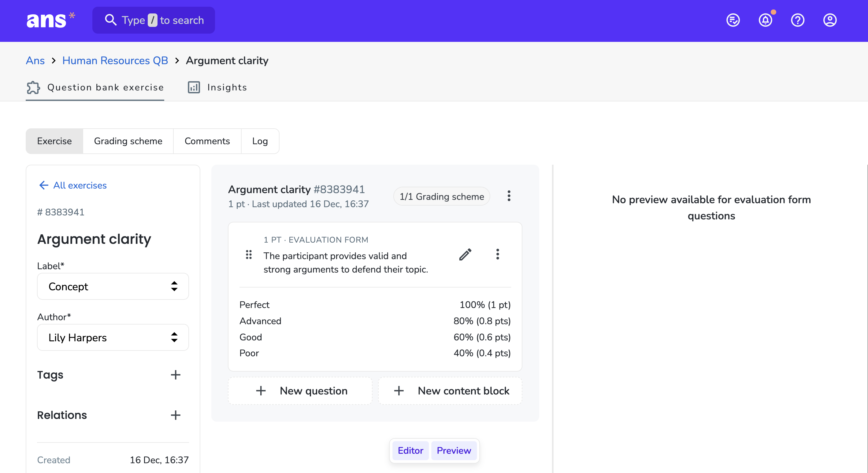The height and width of the screenshot is (473, 868).
Task: Open the Log tab
Action: tap(260, 141)
